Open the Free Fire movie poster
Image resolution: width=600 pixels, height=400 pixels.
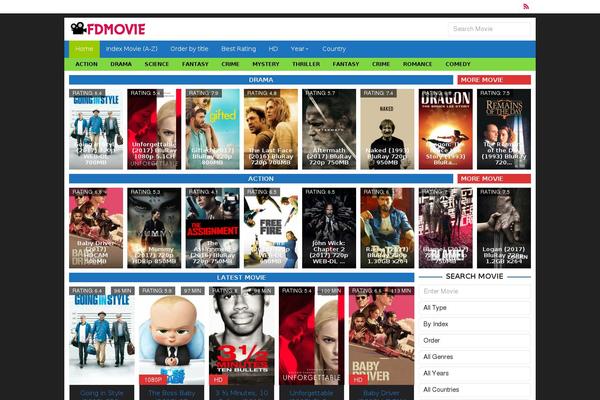pos(271,228)
